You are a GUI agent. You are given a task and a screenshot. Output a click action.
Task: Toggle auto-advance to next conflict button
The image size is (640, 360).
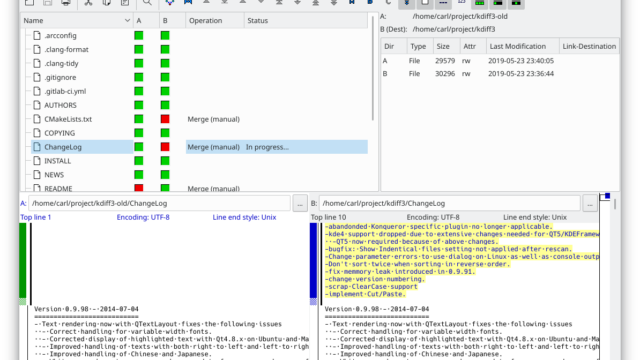pyautogui.click(x=407, y=3)
